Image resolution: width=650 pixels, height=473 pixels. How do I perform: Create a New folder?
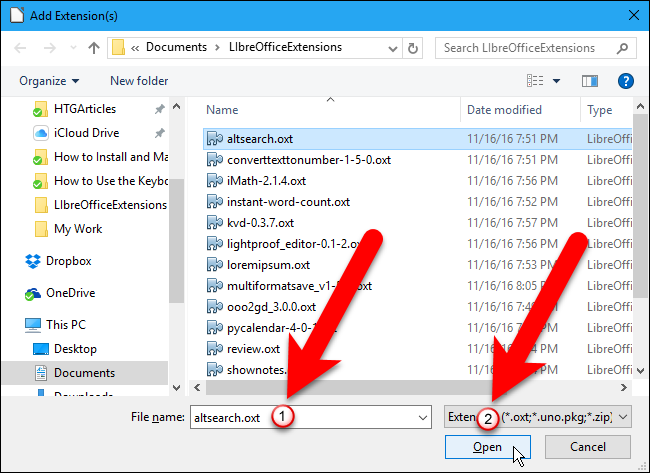139,81
